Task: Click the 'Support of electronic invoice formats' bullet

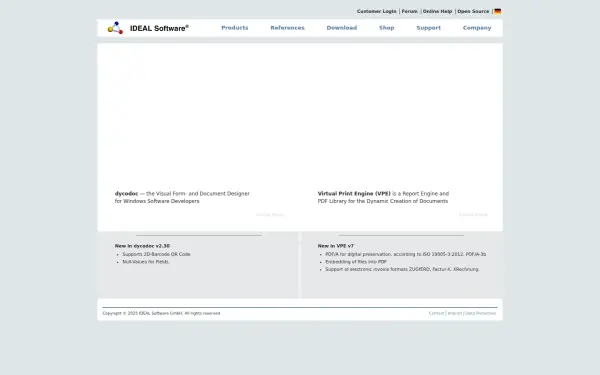Action: tap(402, 269)
